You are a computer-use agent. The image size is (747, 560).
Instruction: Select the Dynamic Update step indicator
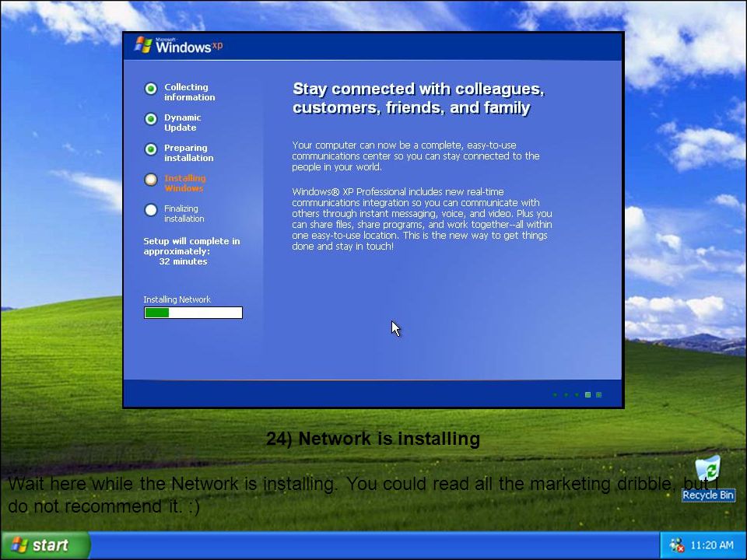point(151,119)
